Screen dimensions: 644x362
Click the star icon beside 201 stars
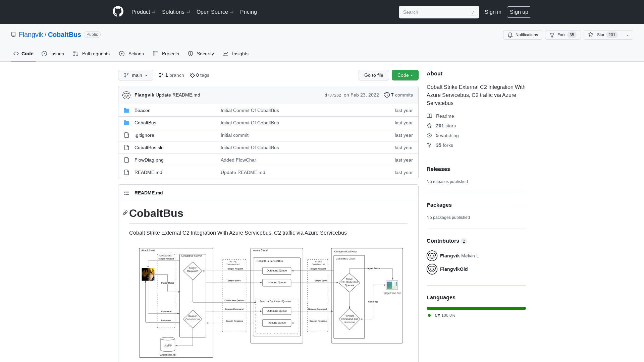click(x=429, y=126)
